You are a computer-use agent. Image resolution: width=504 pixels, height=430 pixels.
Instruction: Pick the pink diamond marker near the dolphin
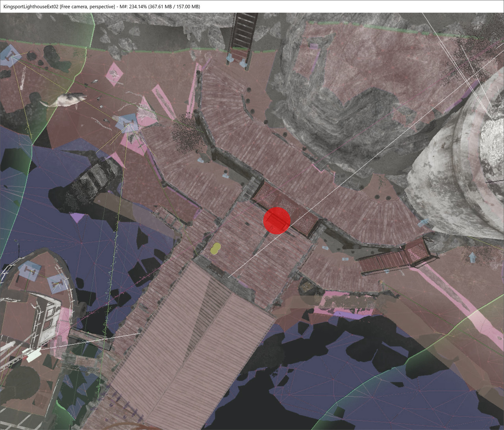pos(115,74)
